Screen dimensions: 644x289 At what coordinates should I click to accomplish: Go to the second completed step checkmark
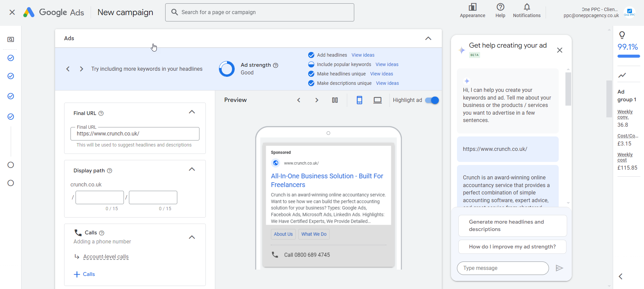point(11,76)
